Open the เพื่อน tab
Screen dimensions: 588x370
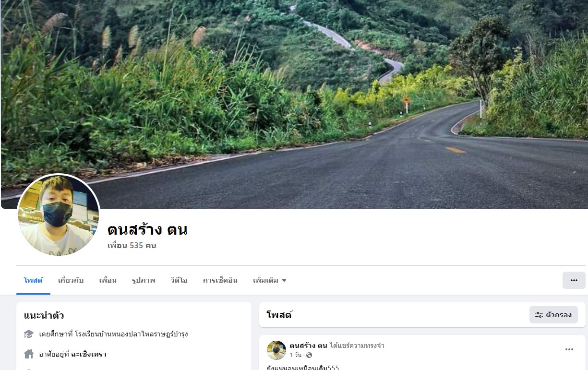108,280
